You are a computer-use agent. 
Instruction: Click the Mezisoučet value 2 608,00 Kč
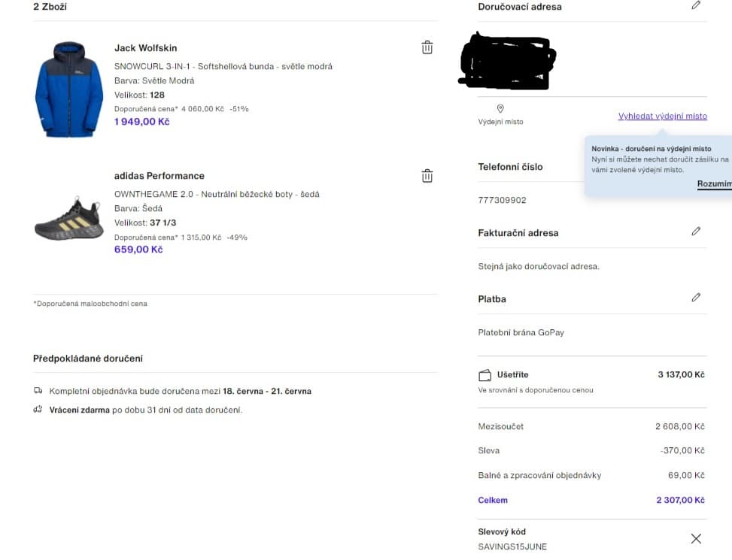680,426
